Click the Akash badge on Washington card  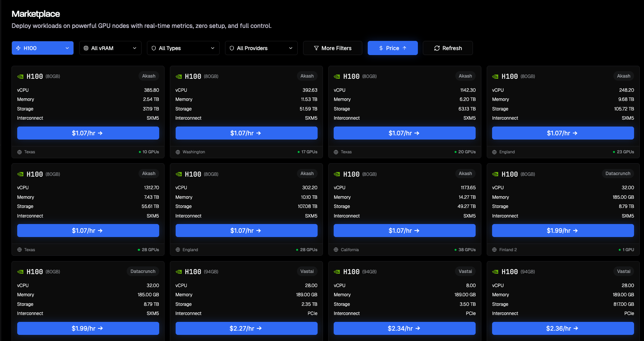[x=307, y=76]
